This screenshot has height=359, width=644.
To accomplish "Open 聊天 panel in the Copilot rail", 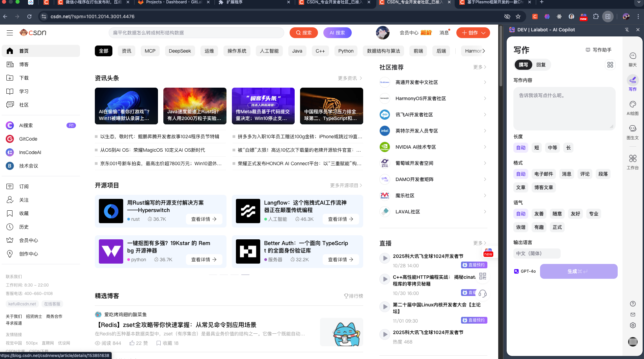I will 633,59.
